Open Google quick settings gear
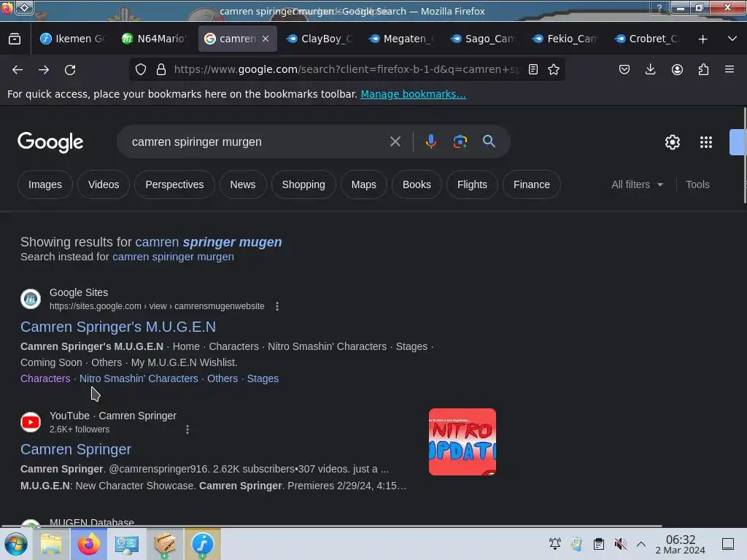Viewport: 747px width, 560px height. click(x=672, y=142)
